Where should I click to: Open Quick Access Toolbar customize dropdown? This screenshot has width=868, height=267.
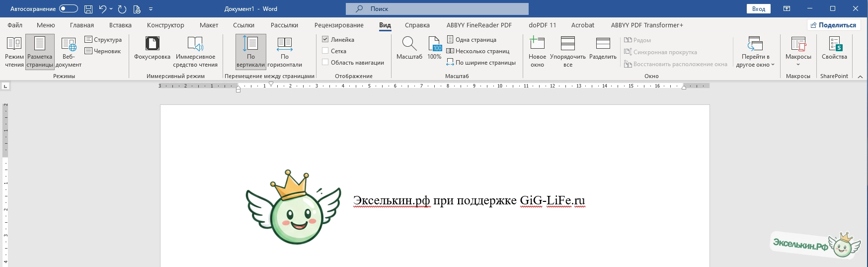pyautogui.click(x=151, y=9)
